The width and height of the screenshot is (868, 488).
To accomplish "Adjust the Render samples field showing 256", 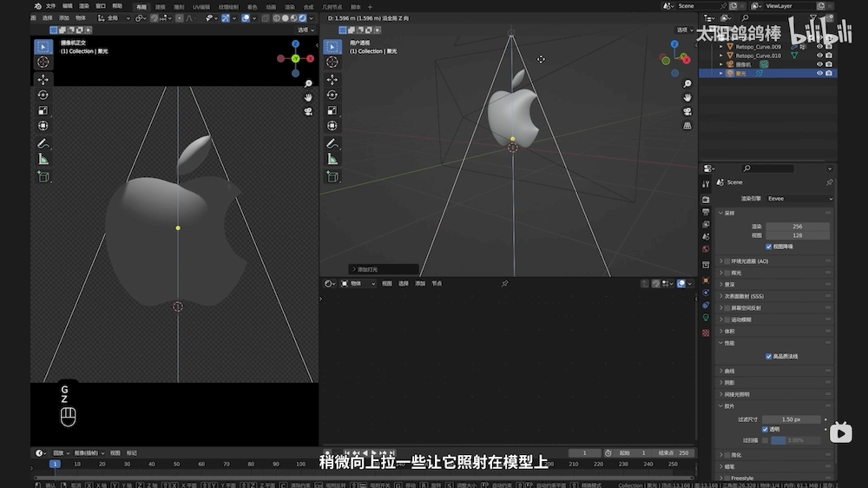I will [x=797, y=227].
